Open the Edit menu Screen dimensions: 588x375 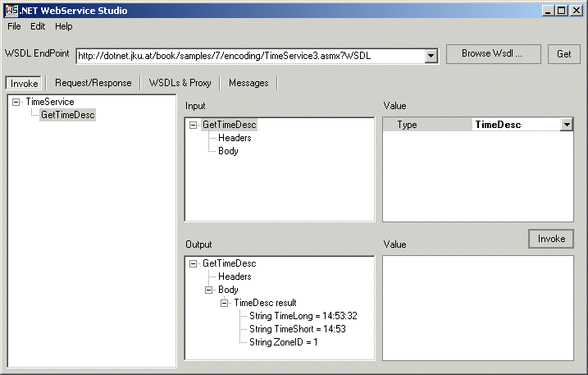tap(38, 26)
